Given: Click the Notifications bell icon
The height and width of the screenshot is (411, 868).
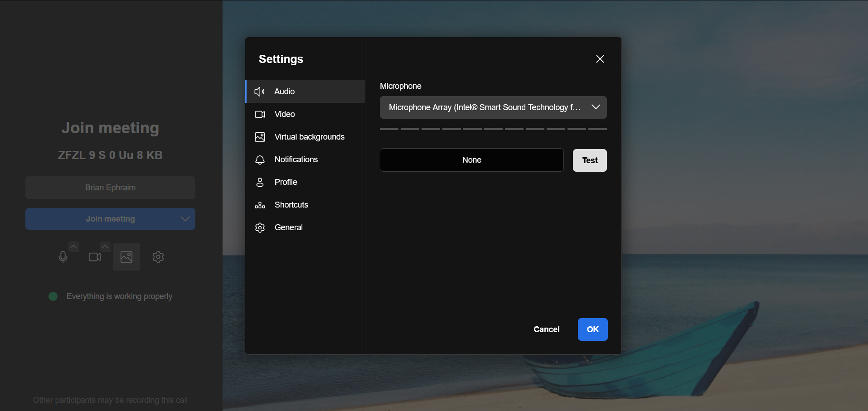Looking at the screenshot, I should [260, 160].
